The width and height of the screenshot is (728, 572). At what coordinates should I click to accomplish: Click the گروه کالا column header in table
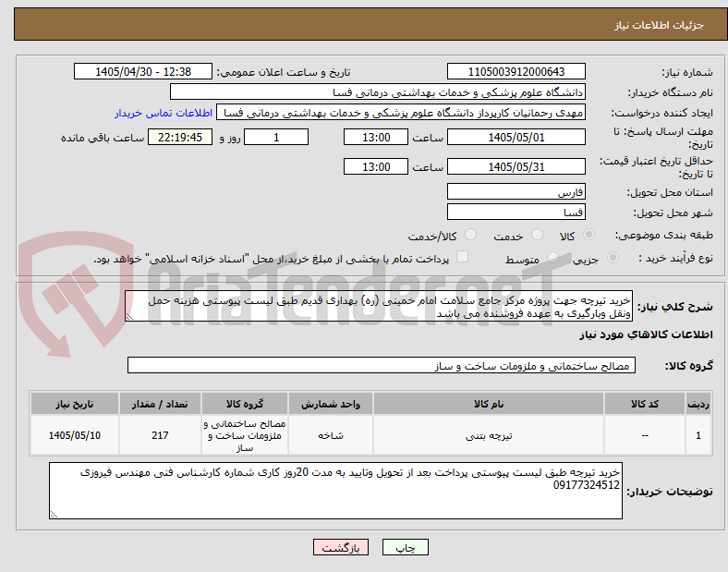[x=245, y=404]
